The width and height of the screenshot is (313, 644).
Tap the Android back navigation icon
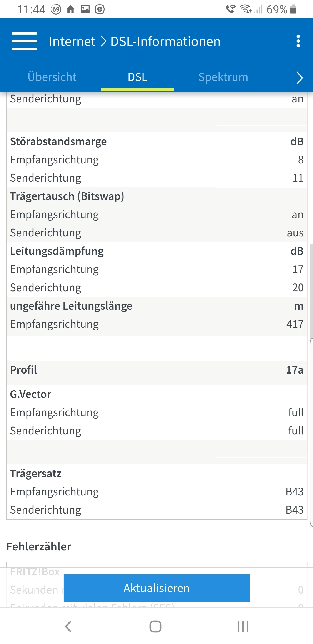click(68, 626)
